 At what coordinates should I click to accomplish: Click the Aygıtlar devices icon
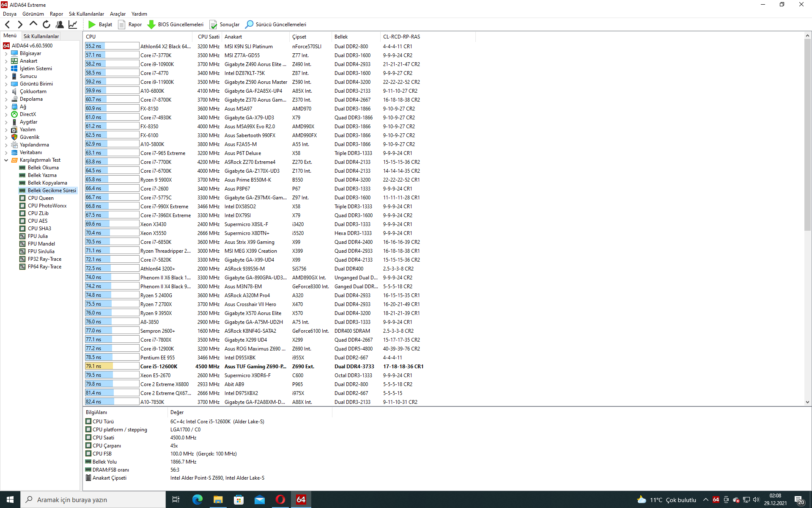pyautogui.click(x=14, y=122)
